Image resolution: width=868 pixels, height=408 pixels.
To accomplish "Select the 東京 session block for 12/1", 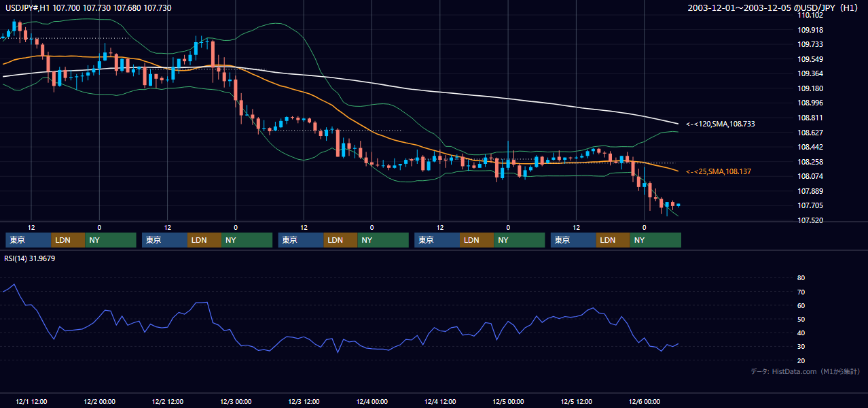I will 28,240.
